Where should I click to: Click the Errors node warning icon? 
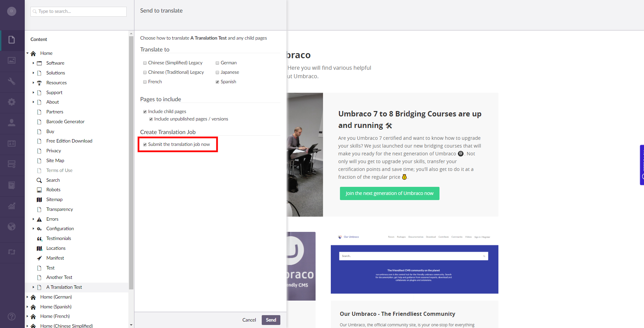click(x=39, y=219)
